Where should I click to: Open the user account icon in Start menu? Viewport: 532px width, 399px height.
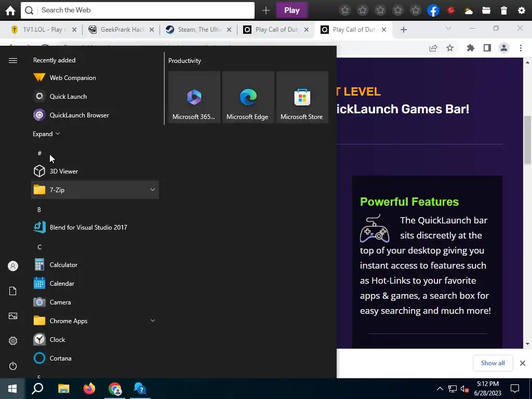13,266
